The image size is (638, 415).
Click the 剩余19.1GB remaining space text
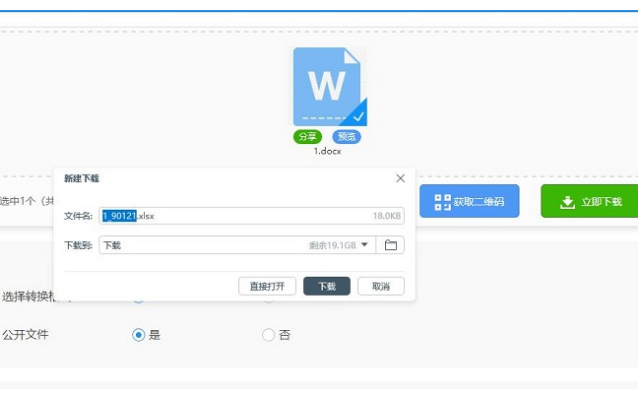[332, 245]
